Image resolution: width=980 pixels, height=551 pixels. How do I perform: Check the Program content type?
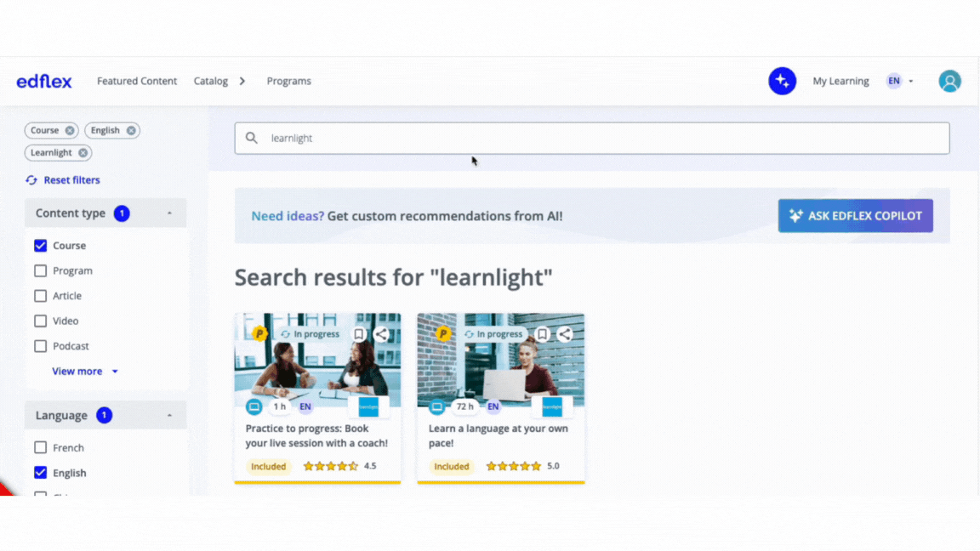click(41, 270)
